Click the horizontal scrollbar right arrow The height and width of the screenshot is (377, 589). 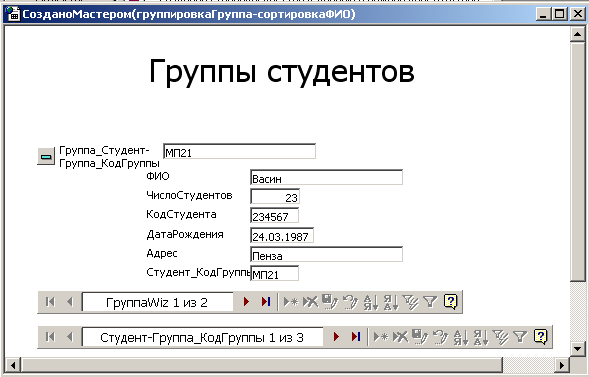(x=562, y=365)
